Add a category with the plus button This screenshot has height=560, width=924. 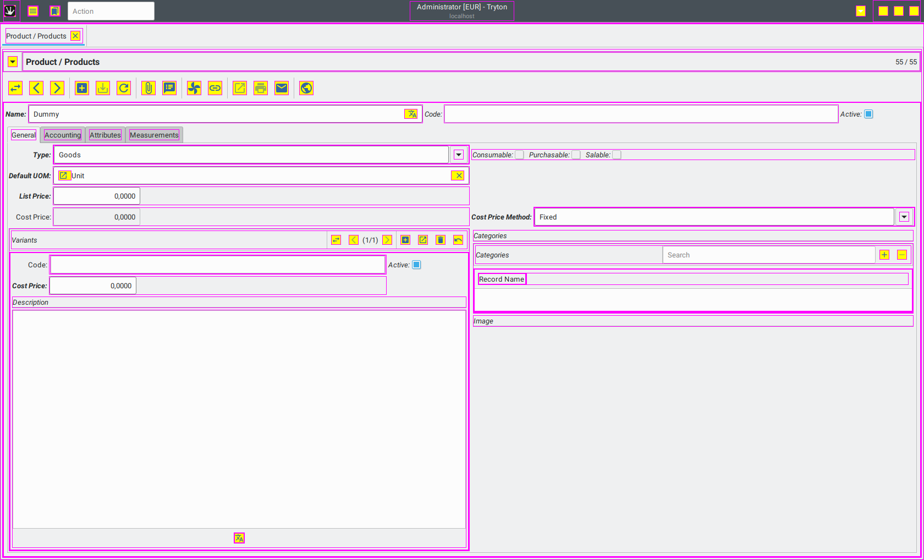(884, 255)
